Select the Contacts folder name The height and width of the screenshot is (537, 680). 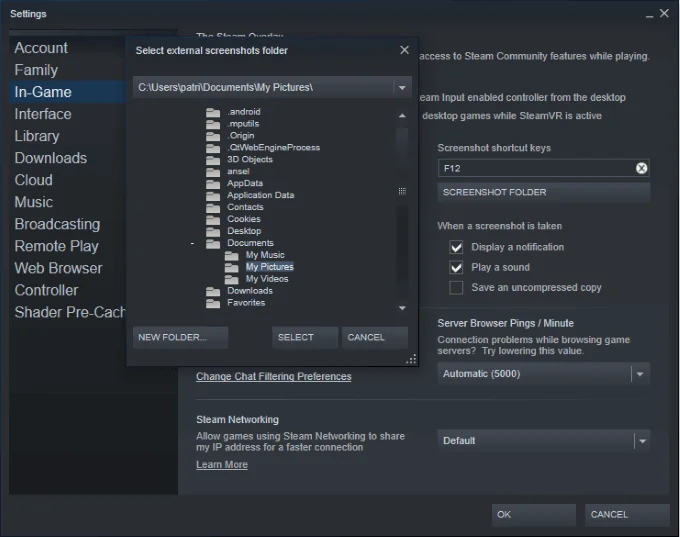pos(245,207)
